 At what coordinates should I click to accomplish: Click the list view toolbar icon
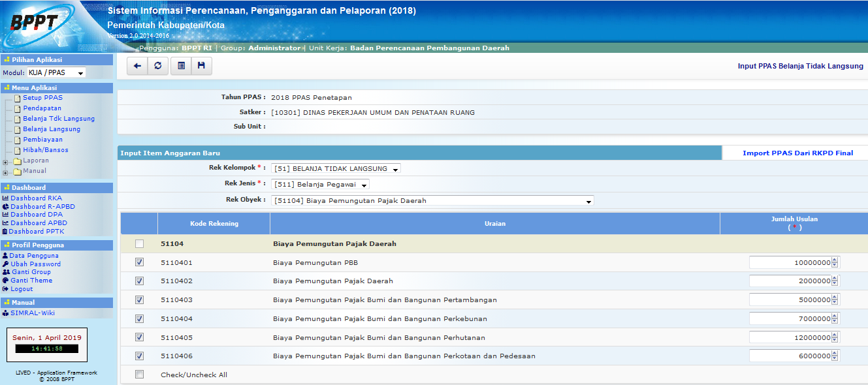point(181,66)
